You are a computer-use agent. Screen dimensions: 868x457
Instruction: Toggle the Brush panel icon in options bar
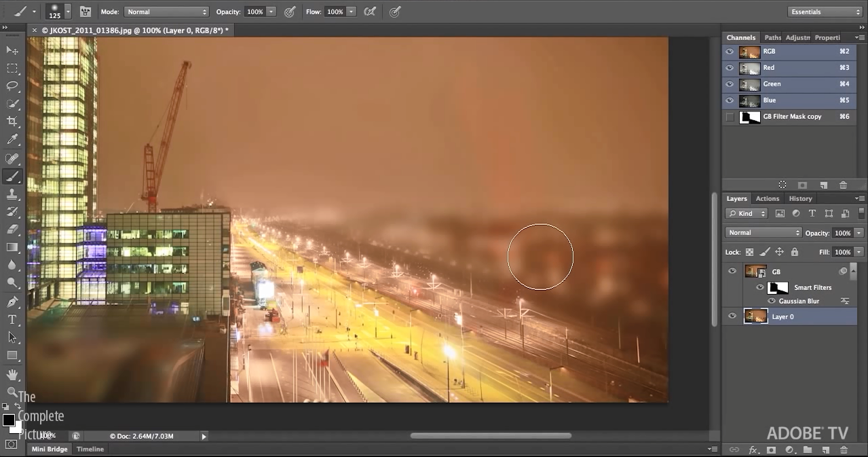click(x=86, y=12)
